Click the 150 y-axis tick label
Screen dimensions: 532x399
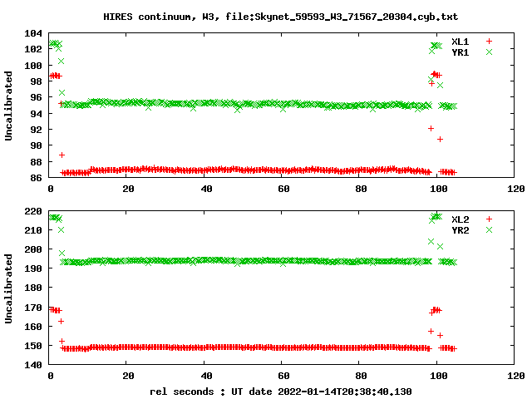point(33,346)
